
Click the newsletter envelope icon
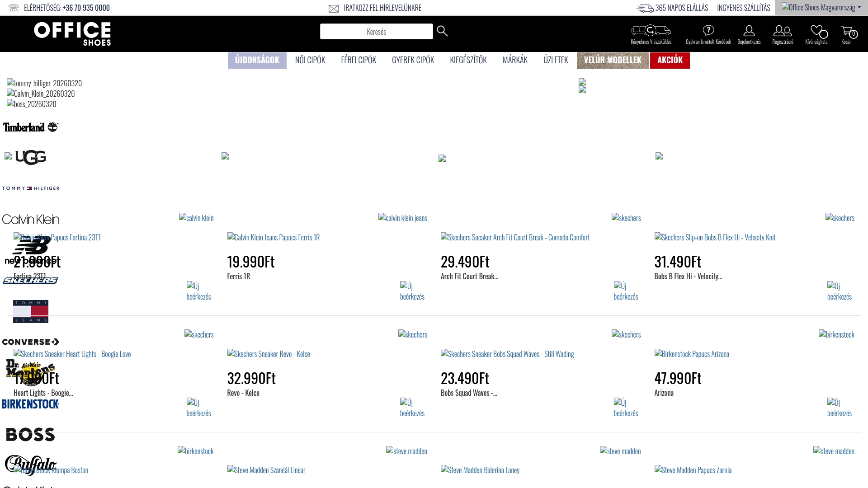[x=334, y=9]
